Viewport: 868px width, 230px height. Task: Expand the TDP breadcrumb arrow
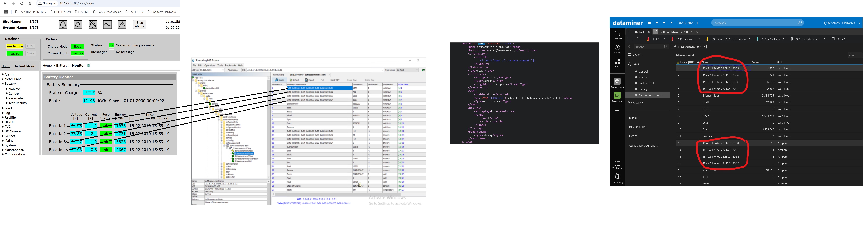(664, 39)
